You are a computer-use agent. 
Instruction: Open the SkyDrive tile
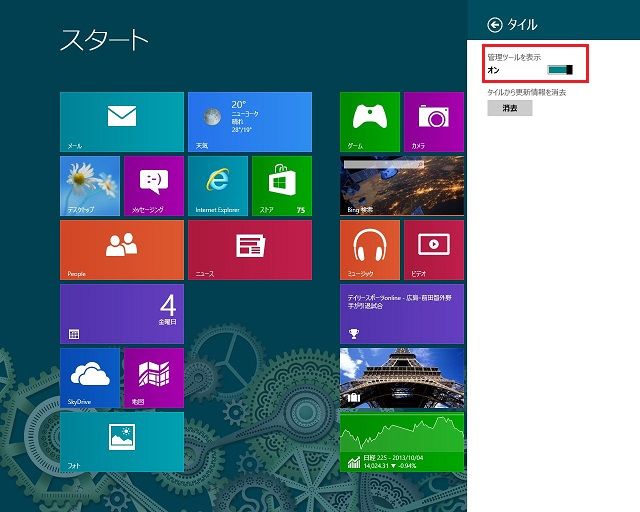click(90, 378)
